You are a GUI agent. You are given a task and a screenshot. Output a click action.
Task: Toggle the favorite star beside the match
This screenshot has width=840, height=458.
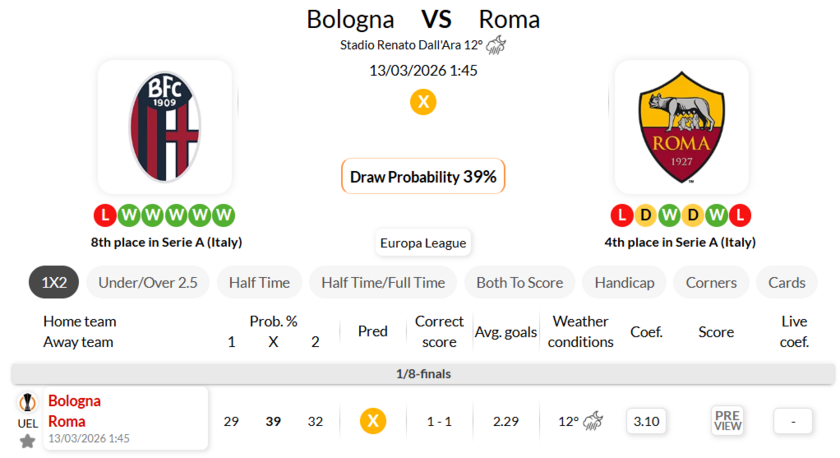click(28, 441)
